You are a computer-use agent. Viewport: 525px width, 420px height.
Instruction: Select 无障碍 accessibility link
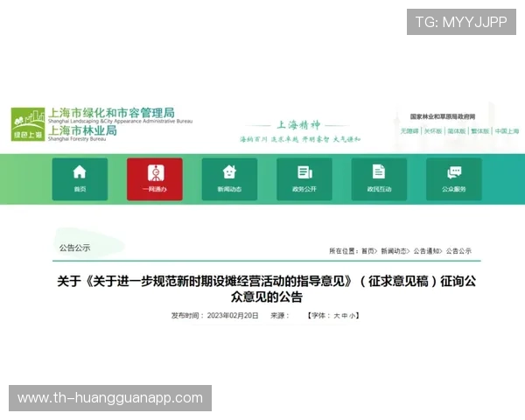[x=409, y=131]
